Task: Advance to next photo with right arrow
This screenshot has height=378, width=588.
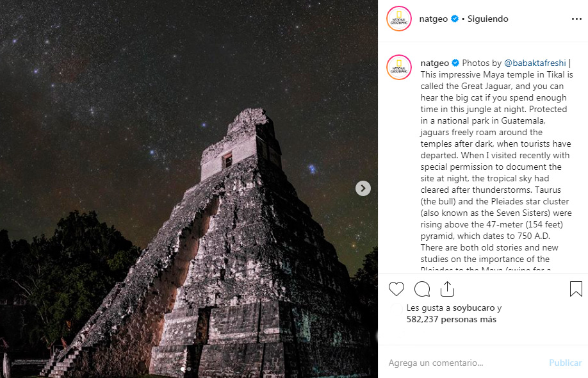Action: click(x=363, y=188)
